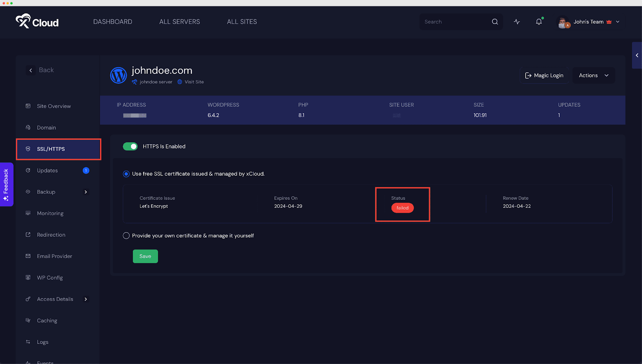Choose provide your own certificate option

coord(126,236)
